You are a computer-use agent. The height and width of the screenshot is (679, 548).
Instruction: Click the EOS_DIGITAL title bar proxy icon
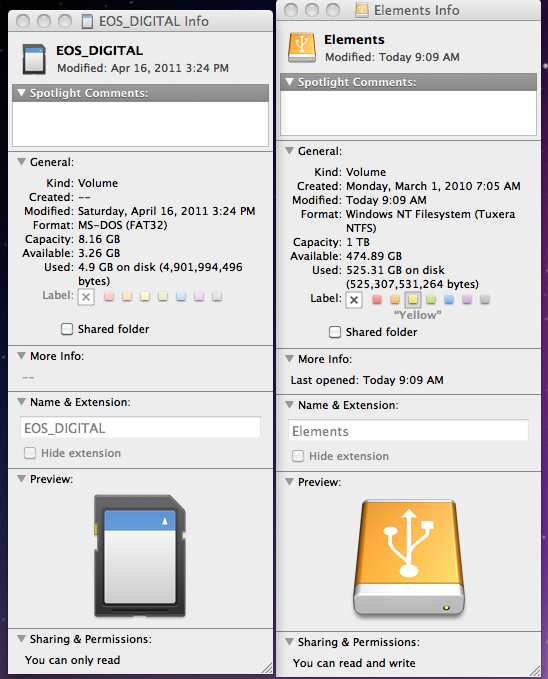coord(87,21)
